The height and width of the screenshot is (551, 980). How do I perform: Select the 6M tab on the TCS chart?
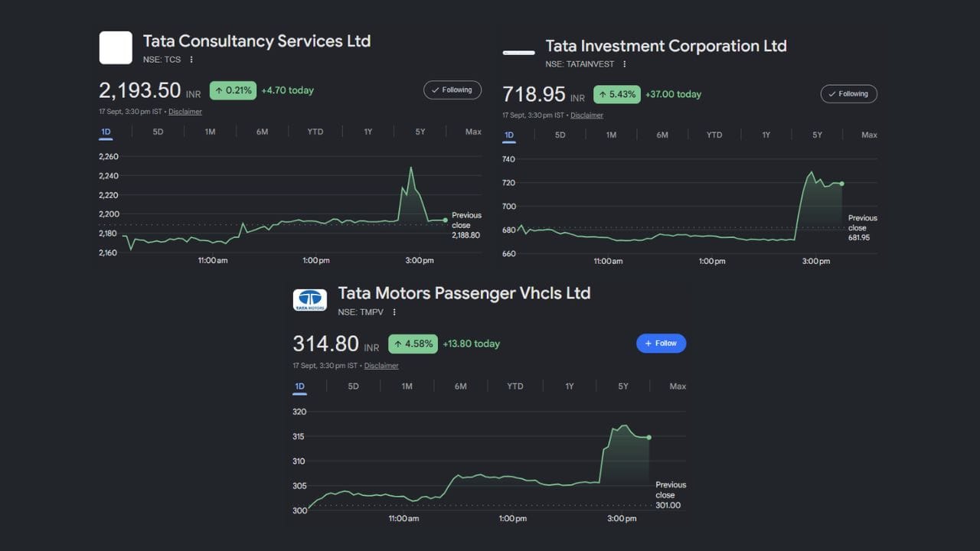(x=262, y=132)
